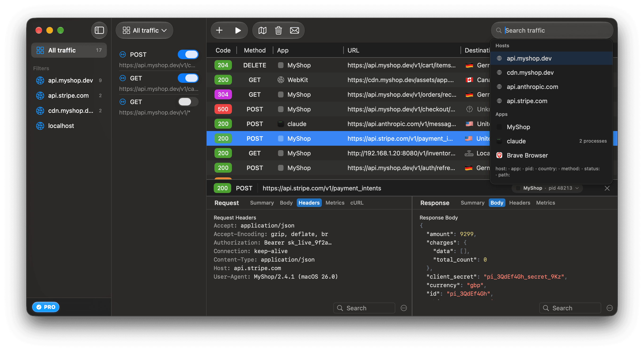This screenshot has height=351, width=644.
Task: Disable the GET cart rule toggle
Action: coord(188,78)
